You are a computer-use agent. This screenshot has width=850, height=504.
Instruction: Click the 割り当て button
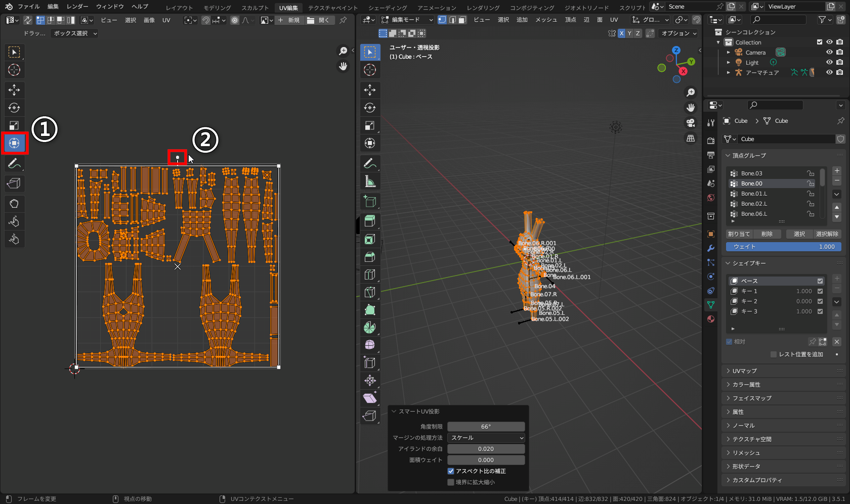pos(739,234)
